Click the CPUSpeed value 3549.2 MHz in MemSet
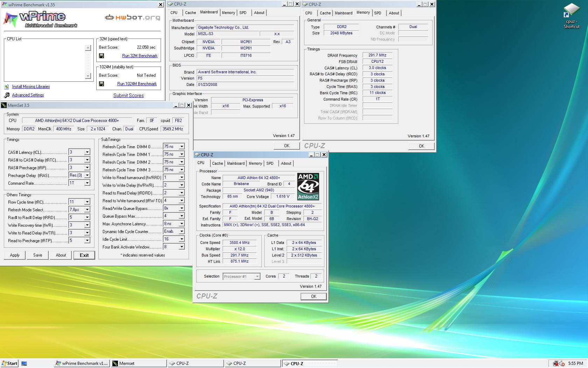This screenshot has height=368, width=588. click(173, 129)
